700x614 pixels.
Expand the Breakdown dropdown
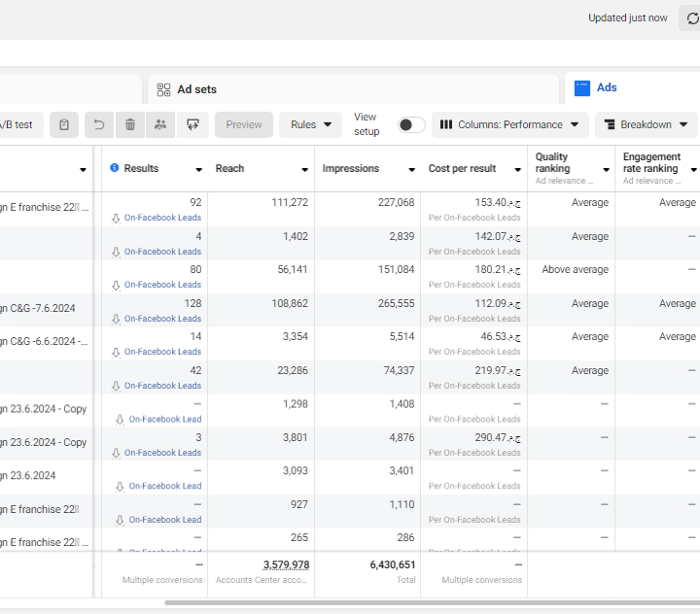point(646,124)
